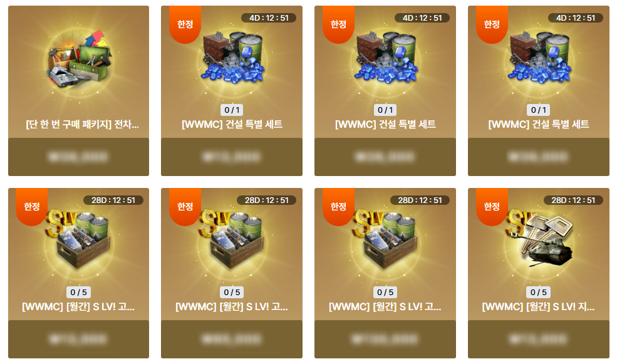Open the [WWMC] [월간] S LV! 지... title
This screenshot has width=617, height=364.
pyautogui.click(x=538, y=306)
